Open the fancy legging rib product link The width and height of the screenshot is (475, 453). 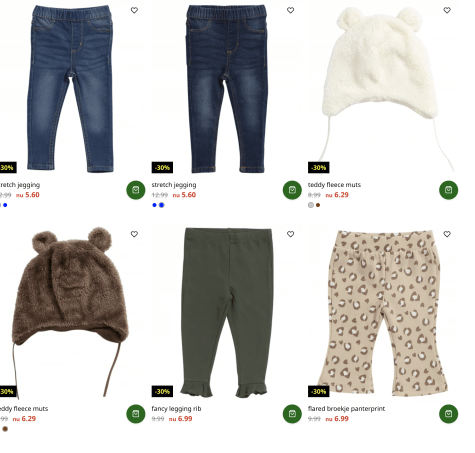[176, 409]
